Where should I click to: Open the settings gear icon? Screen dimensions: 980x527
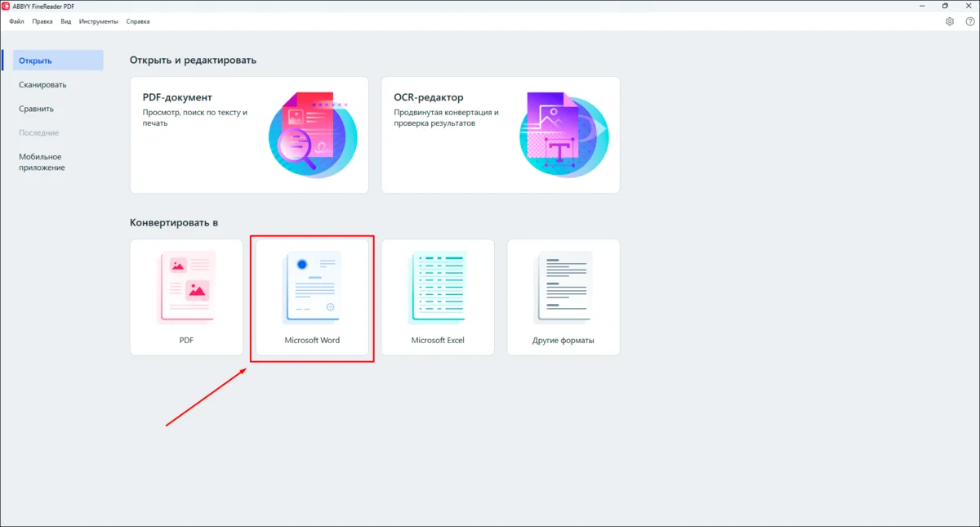(950, 21)
